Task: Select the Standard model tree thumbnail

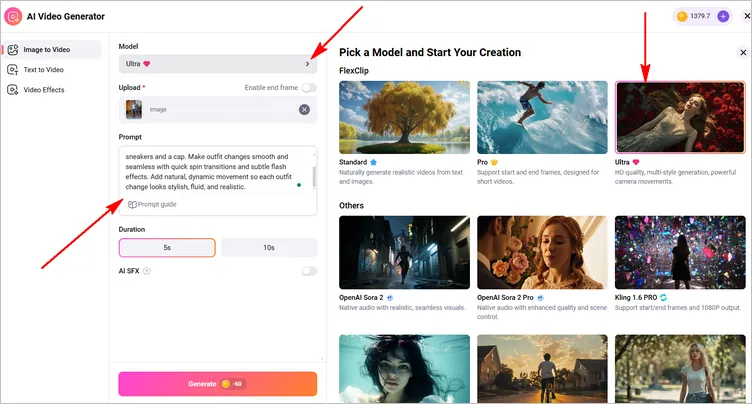Action: (404, 118)
